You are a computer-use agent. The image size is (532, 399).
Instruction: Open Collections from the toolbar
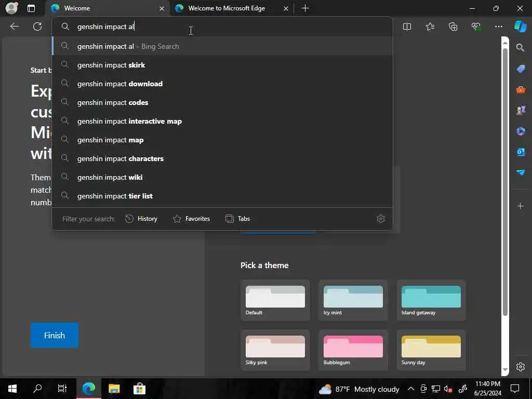point(453,26)
